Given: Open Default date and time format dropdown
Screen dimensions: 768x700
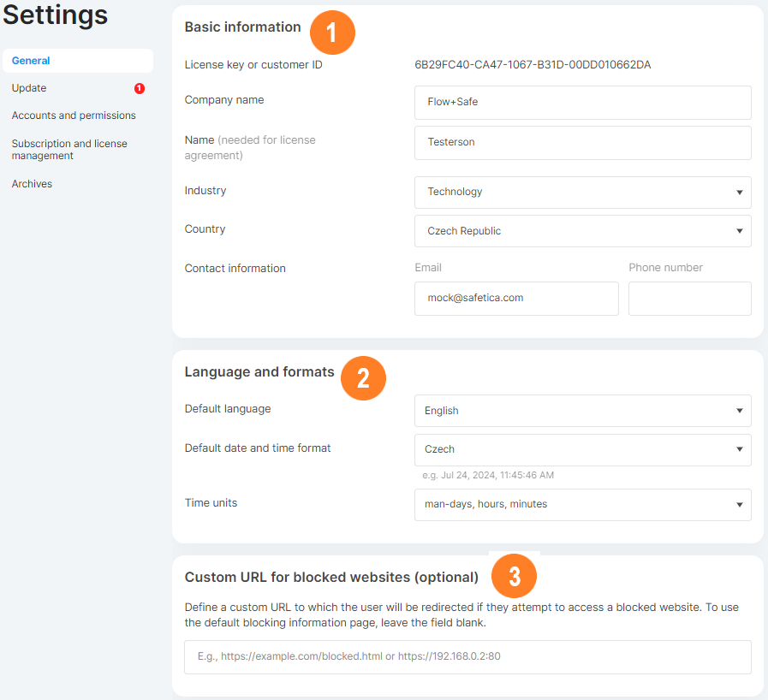Looking at the screenshot, I should point(582,449).
